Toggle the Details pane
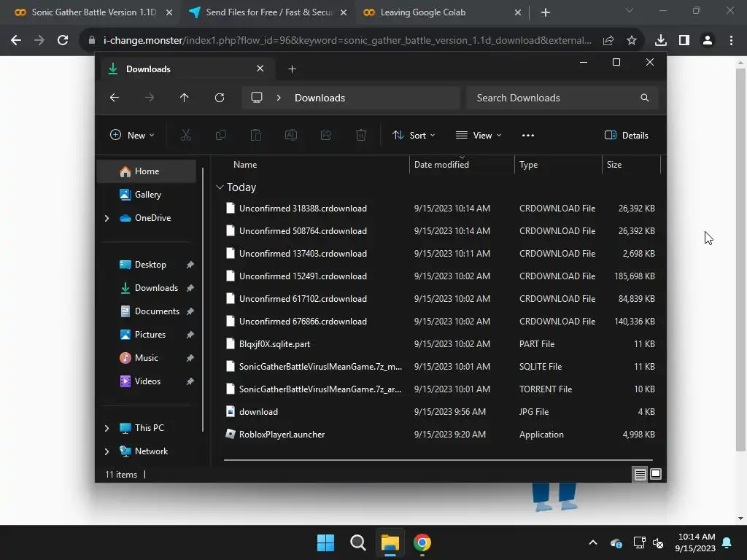This screenshot has width=747, height=560. 626,135
